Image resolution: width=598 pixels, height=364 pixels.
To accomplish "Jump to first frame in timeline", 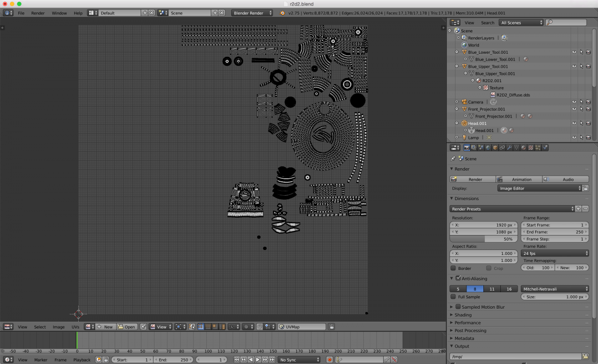I will tap(237, 360).
